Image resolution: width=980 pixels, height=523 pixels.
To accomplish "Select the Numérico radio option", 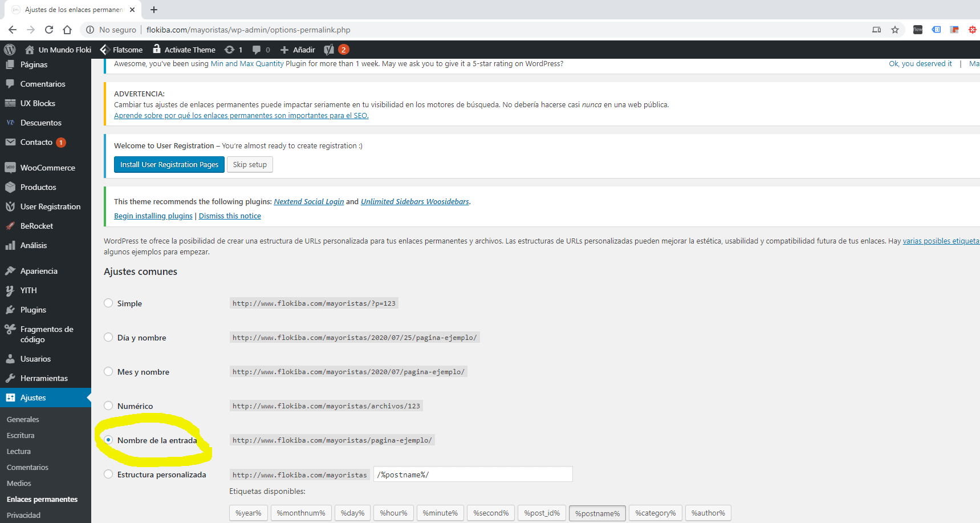I will pyautogui.click(x=108, y=406).
